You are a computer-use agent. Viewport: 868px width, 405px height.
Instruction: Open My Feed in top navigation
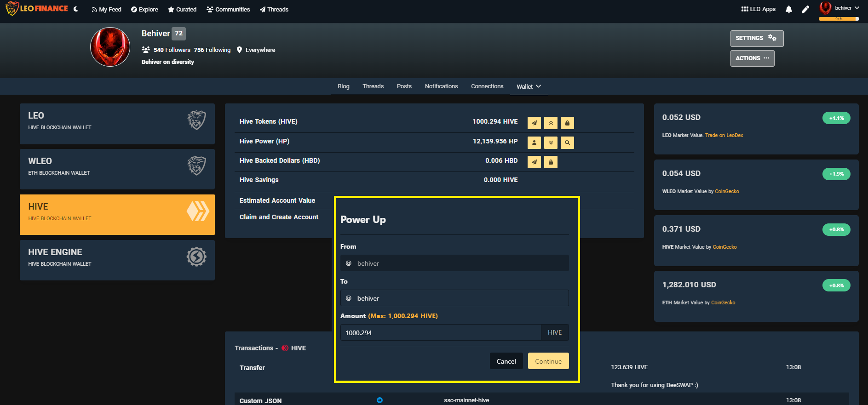click(x=106, y=9)
